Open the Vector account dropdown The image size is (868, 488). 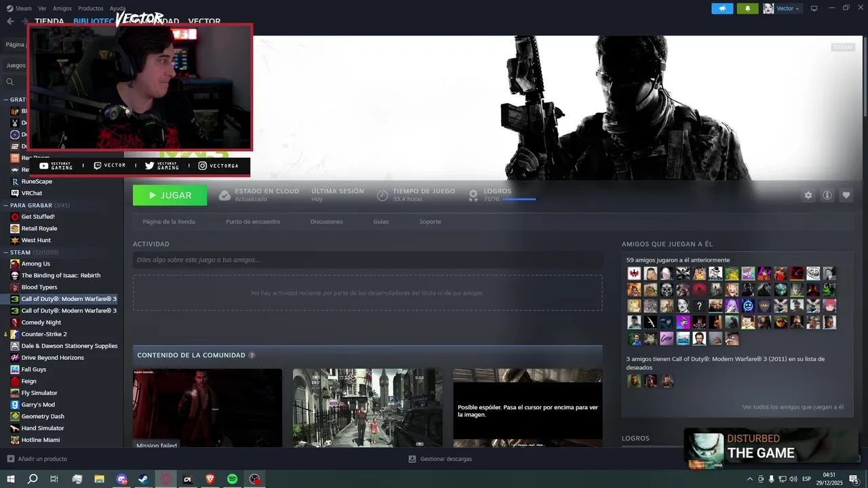(782, 8)
